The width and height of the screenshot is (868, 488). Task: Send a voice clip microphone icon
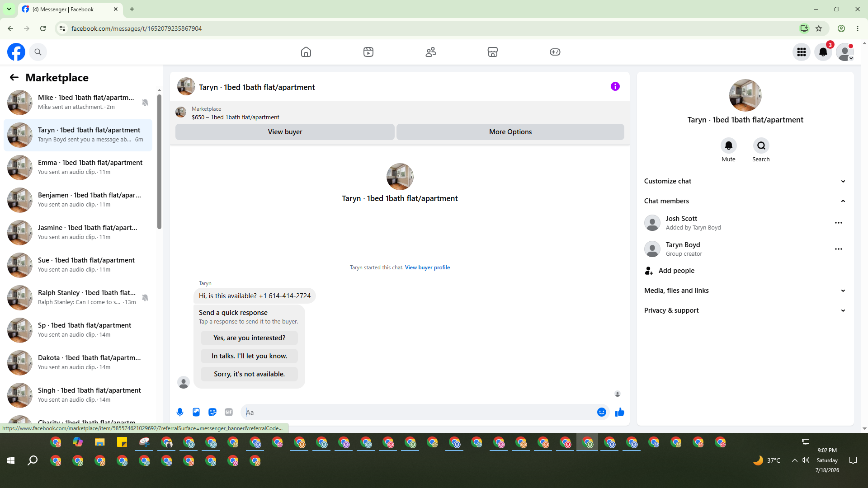180,412
